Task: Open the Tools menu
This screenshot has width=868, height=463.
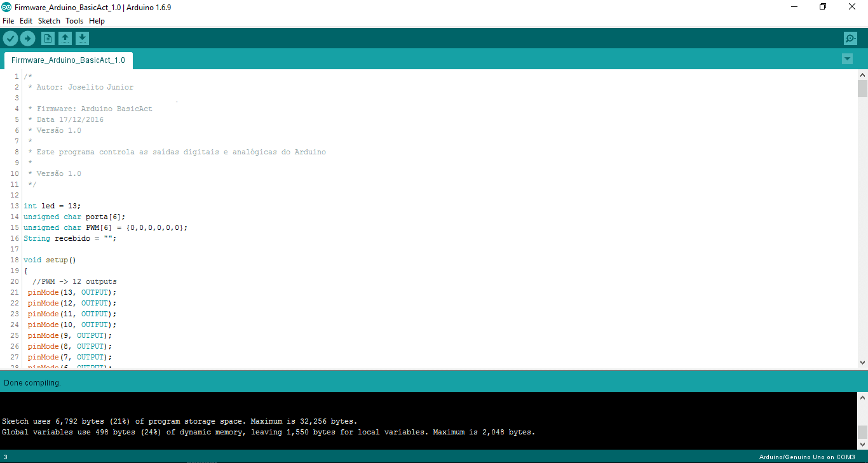Action: 74,21
